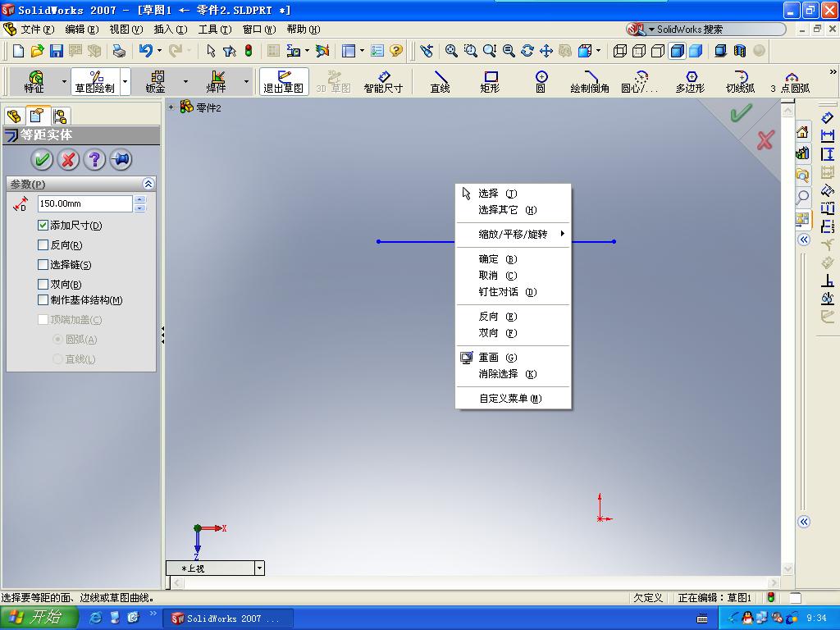Select the Rectangle sketch tool

tap(490, 81)
